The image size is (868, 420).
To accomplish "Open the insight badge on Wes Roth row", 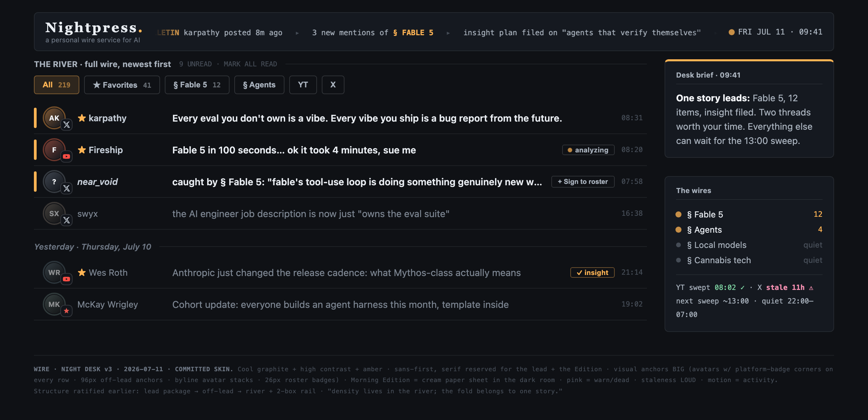I will [x=592, y=272].
